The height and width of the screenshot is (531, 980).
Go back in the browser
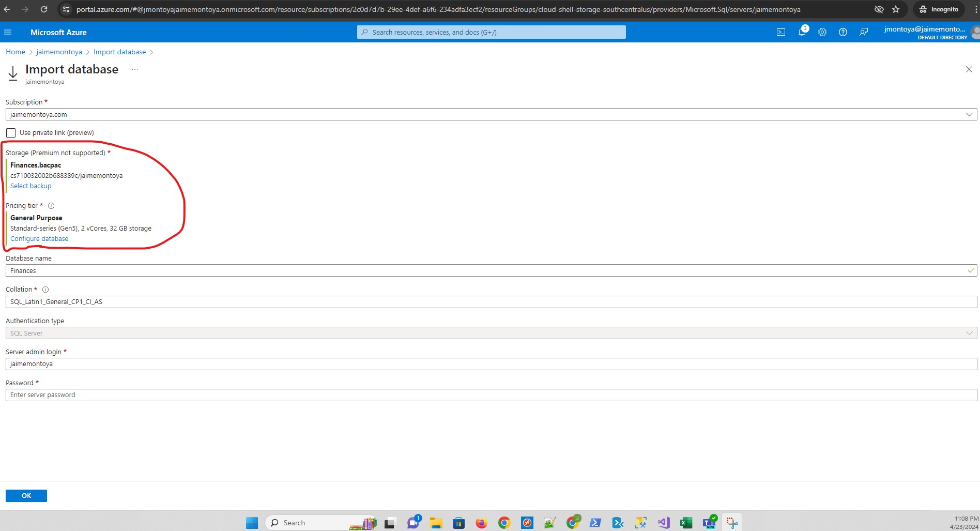7,9
